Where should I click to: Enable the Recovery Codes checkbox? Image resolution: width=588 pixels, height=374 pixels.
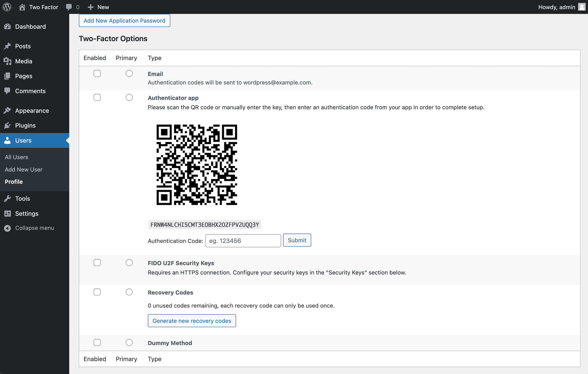97,292
